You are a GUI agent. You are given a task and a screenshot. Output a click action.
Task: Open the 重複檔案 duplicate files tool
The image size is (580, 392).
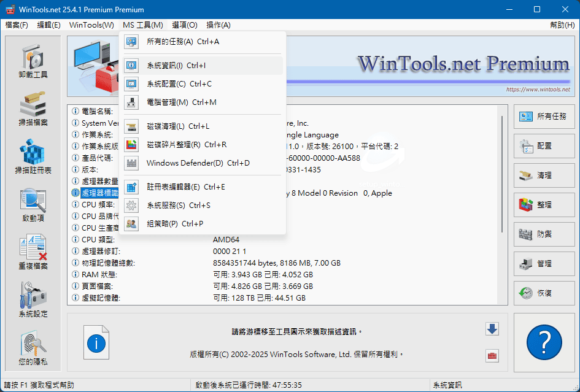(x=33, y=253)
